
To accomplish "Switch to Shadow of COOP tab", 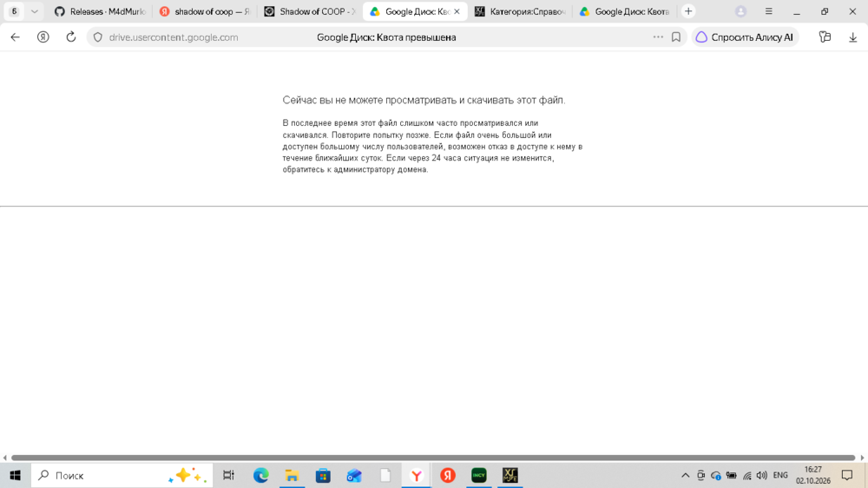I will tap(310, 11).
